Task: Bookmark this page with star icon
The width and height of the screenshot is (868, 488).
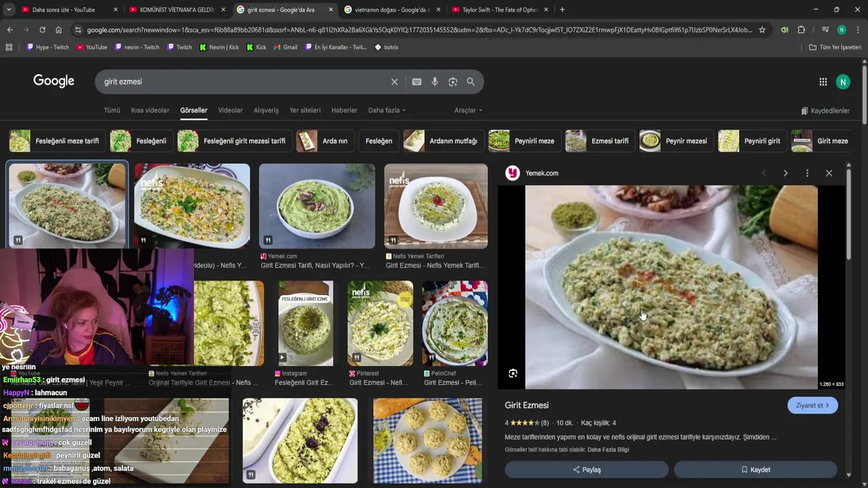Action: 762,30
